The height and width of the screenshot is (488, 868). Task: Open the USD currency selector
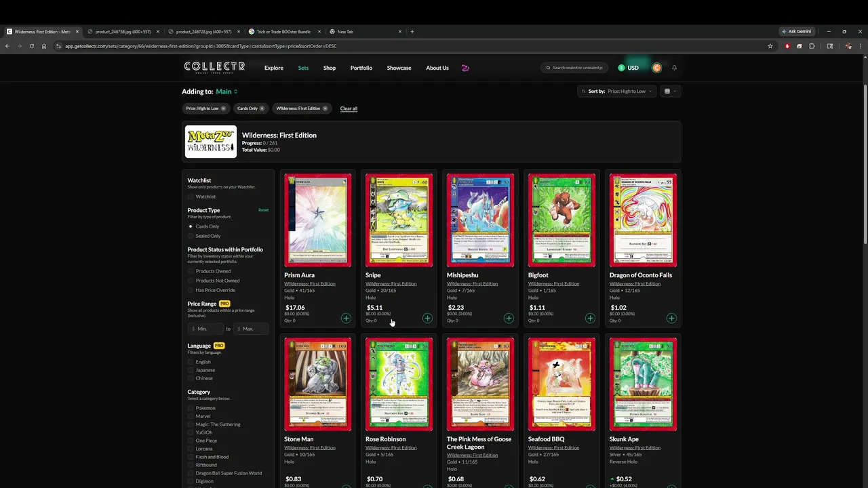629,68
